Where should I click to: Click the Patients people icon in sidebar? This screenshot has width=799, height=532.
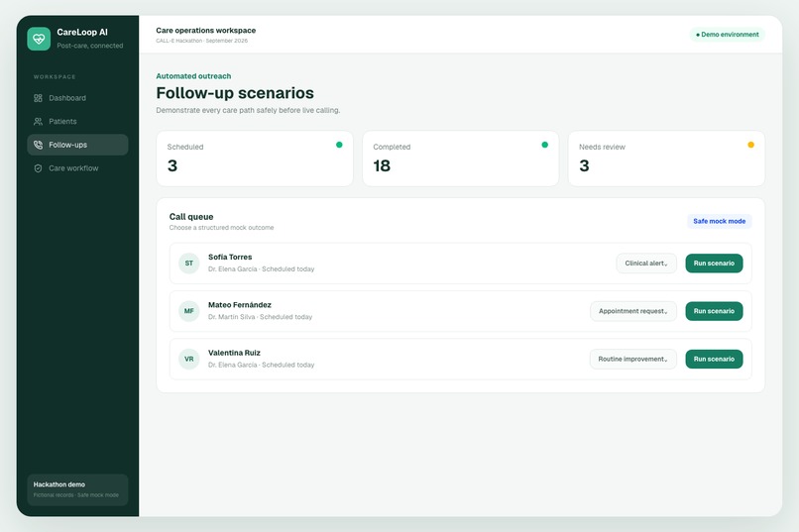click(39, 121)
